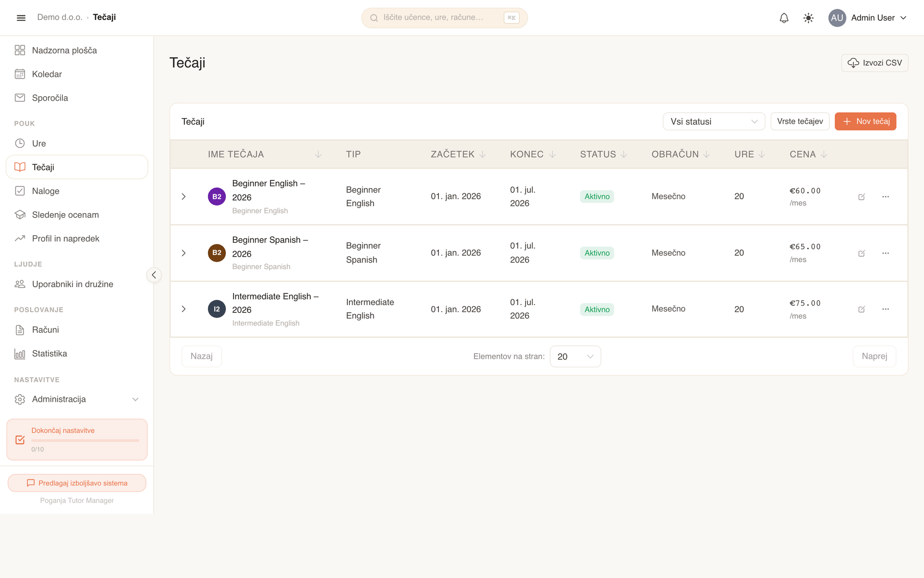Open Admin User account menu
The width and height of the screenshot is (924, 578).
868,18
